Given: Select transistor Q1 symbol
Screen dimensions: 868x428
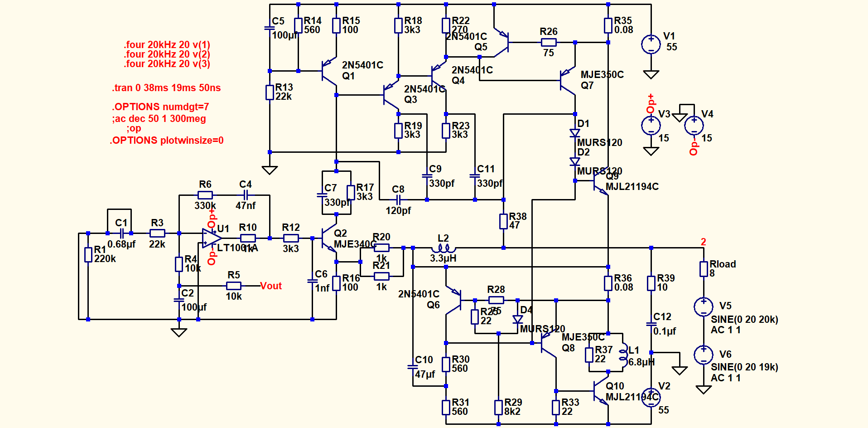Looking at the screenshot, I should [x=329, y=71].
